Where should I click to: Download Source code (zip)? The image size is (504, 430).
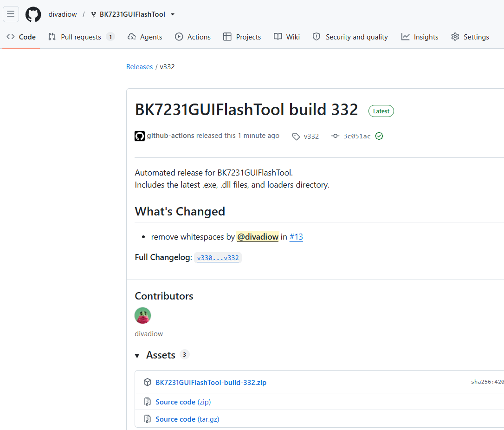183,402
